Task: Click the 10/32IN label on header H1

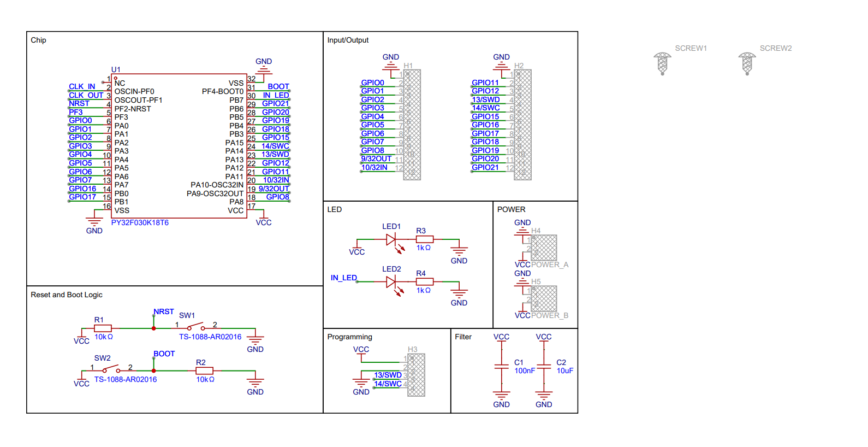Action: [x=374, y=167]
